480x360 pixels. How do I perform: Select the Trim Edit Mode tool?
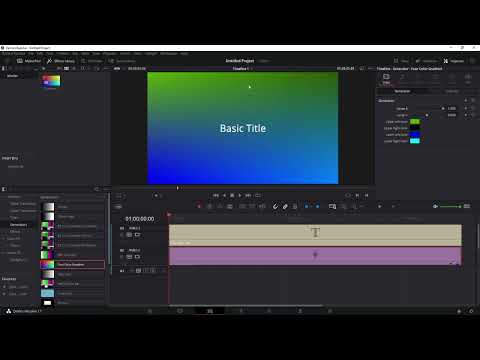point(210,206)
